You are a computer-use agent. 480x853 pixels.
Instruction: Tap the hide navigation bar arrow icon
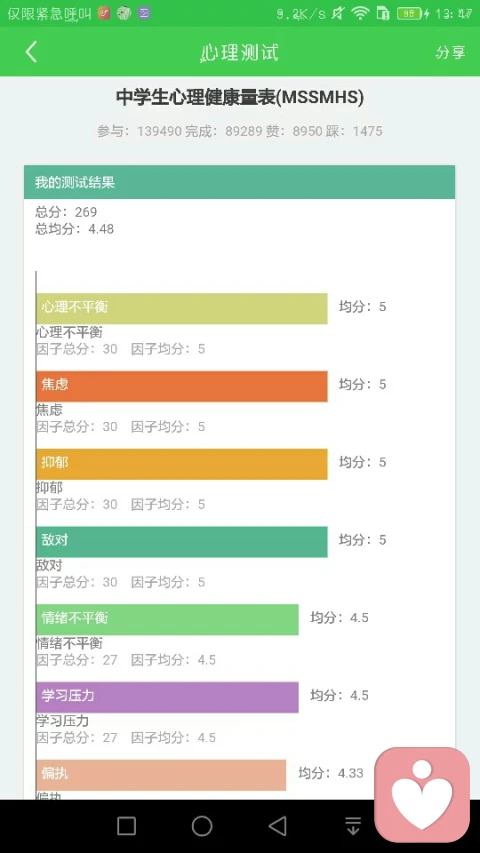pyautogui.click(x=353, y=826)
